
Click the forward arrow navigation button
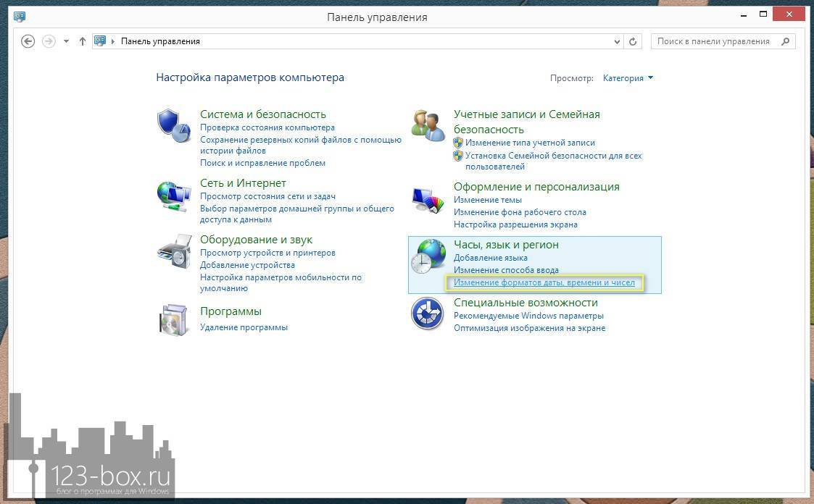[x=49, y=41]
